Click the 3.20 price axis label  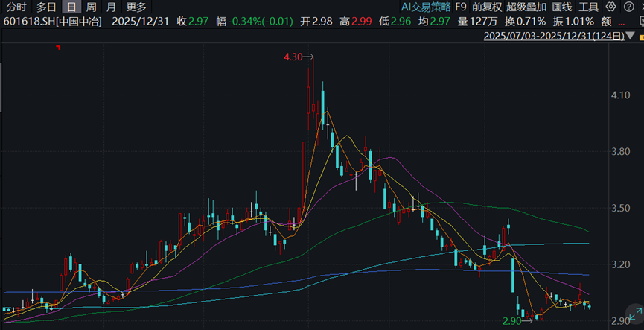(x=621, y=264)
